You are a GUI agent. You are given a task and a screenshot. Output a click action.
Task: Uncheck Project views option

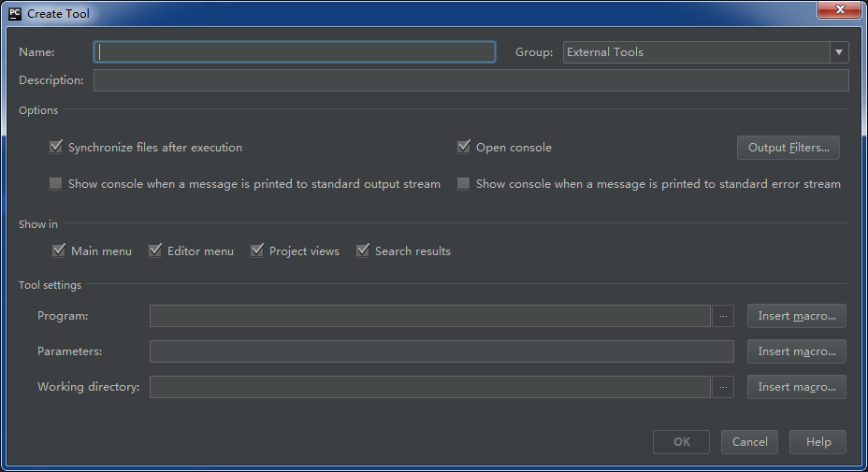point(257,250)
